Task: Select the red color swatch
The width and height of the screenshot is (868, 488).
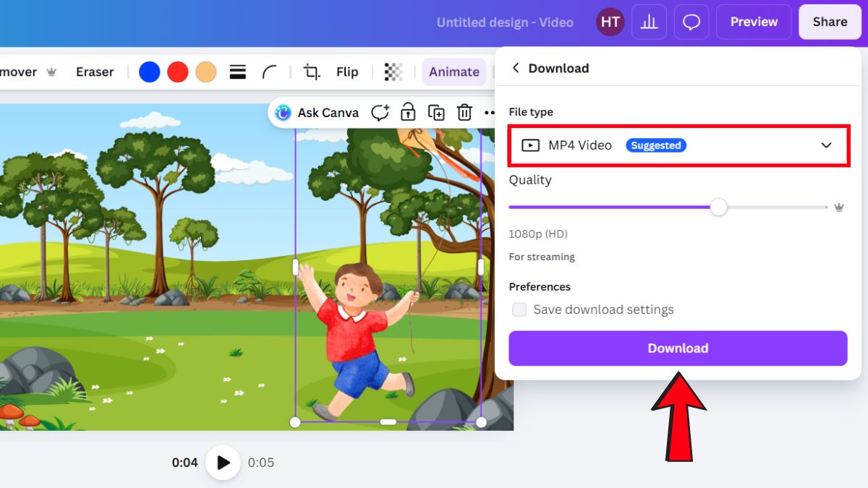Action: click(177, 72)
